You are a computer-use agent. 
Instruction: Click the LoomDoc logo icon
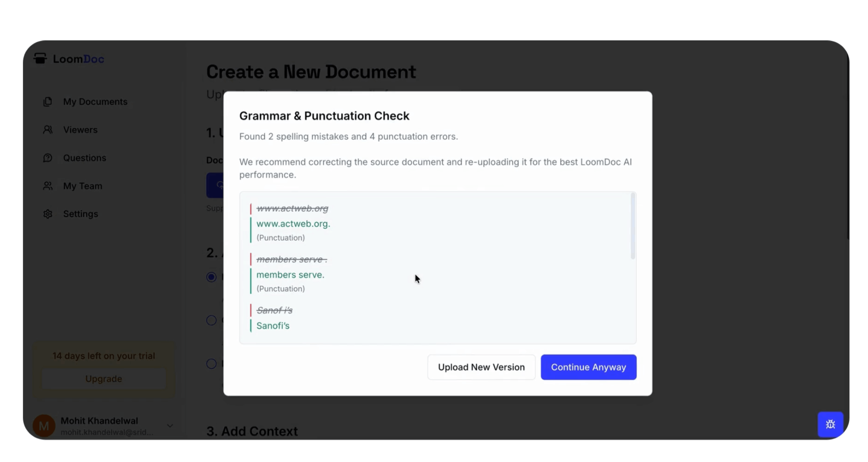[x=40, y=59]
